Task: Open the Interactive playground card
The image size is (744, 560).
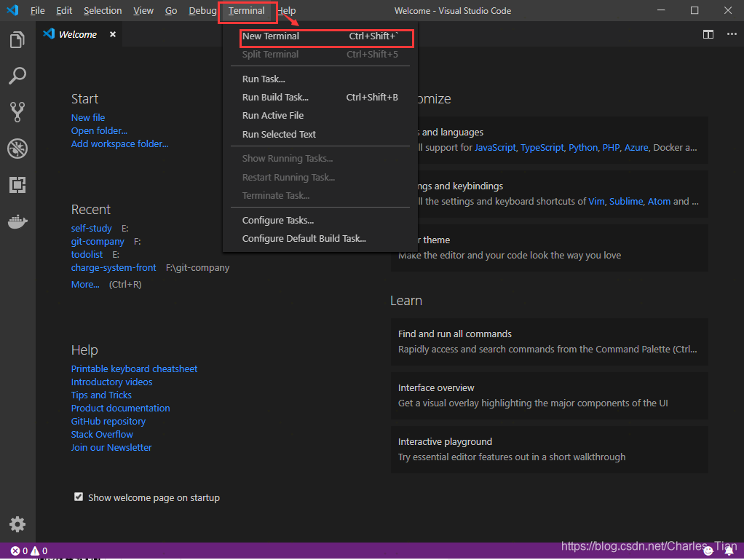Action: pyautogui.click(x=550, y=449)
